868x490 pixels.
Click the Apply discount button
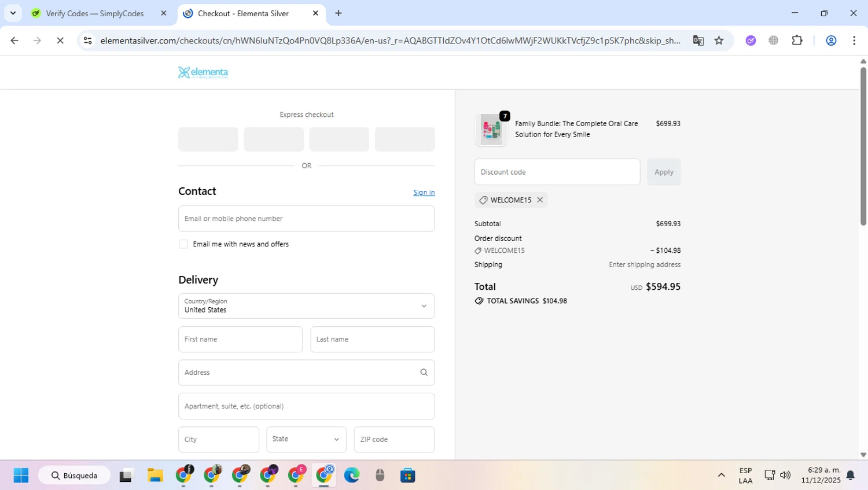pos(664,172)
